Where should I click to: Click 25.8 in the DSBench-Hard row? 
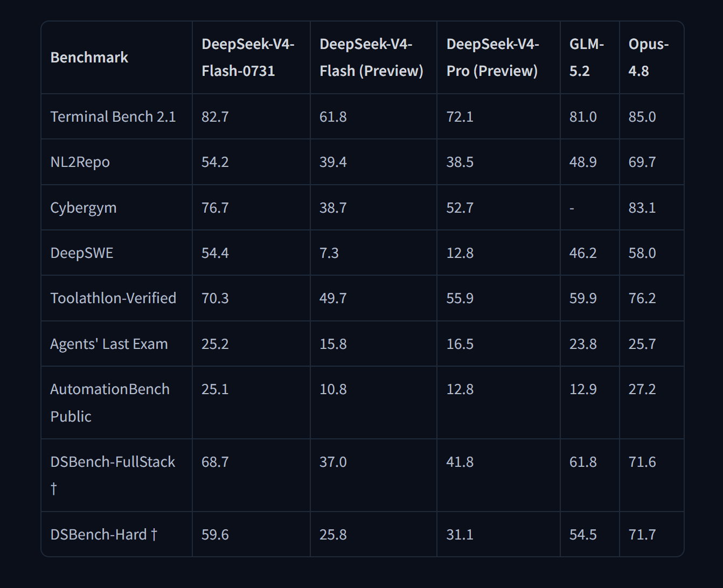[x=333, y=535]
